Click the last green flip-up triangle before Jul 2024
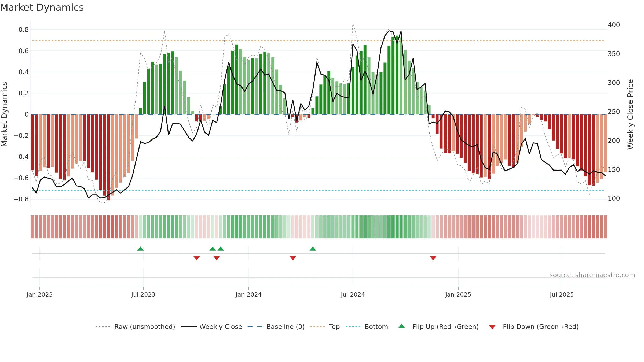The width and height of the screenshot is (644, 362). (x=313, y=249)
